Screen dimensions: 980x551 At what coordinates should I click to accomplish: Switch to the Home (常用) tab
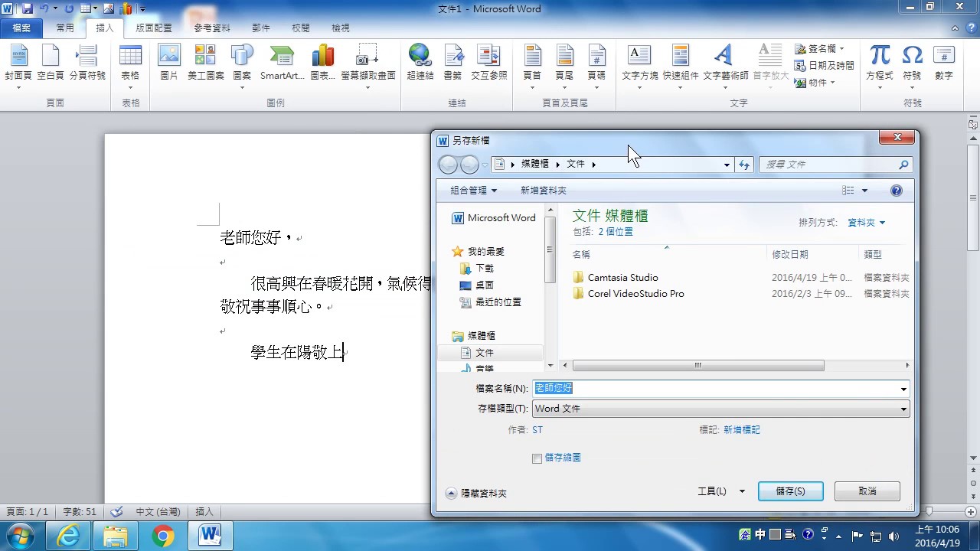[65, 28]
